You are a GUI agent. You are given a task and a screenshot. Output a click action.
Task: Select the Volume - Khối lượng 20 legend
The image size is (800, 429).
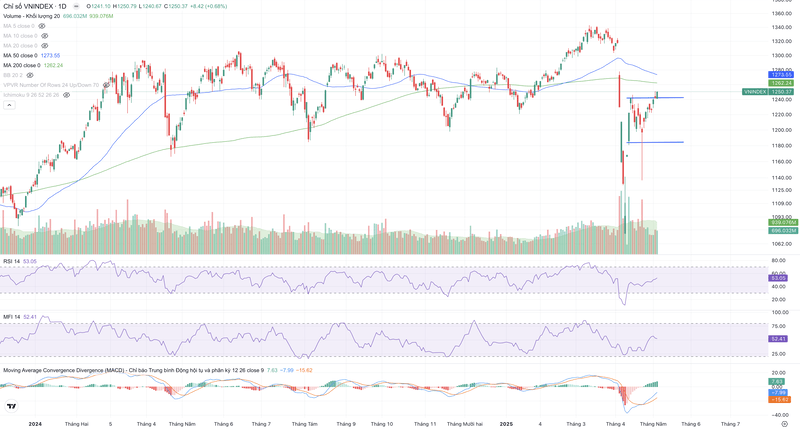32,16
